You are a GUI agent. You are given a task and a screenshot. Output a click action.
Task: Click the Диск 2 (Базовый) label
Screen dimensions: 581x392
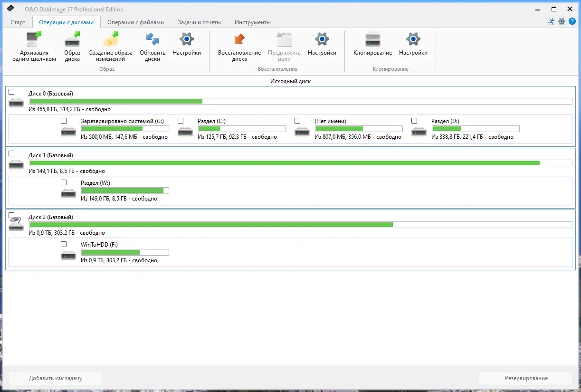pos(51,217)
